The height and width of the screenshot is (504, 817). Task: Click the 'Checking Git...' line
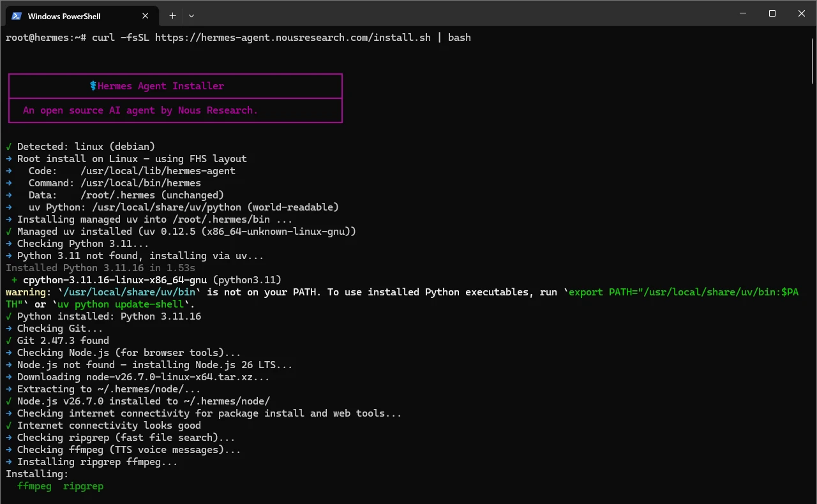point(54,329)
